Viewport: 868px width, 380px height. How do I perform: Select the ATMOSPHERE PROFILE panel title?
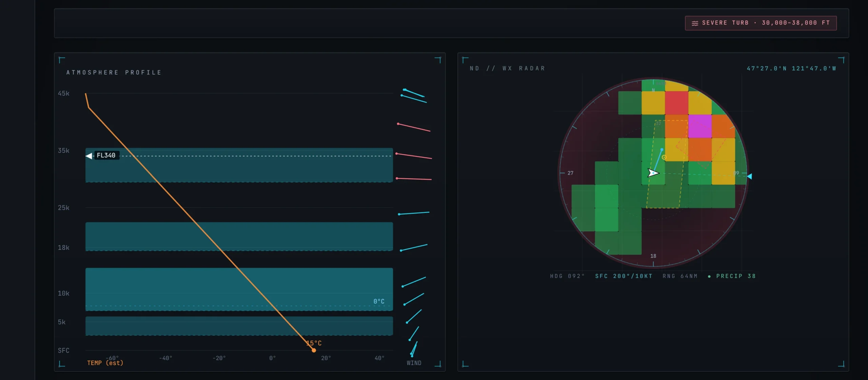(x=114, y=73)
